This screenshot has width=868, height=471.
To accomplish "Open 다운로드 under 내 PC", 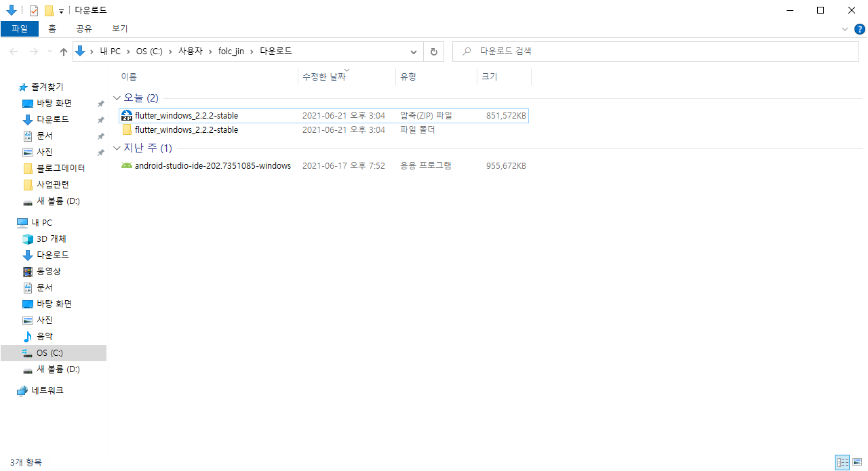I will [52, 255].
